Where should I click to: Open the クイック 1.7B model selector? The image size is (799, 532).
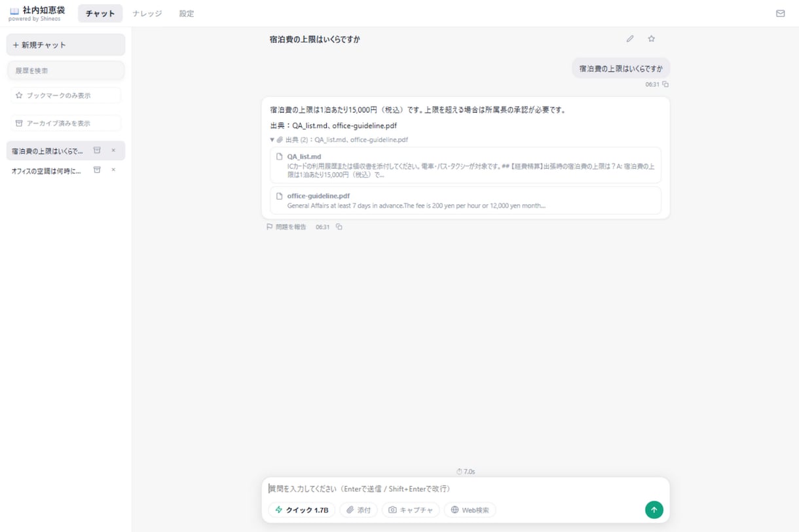coord(301,510)
